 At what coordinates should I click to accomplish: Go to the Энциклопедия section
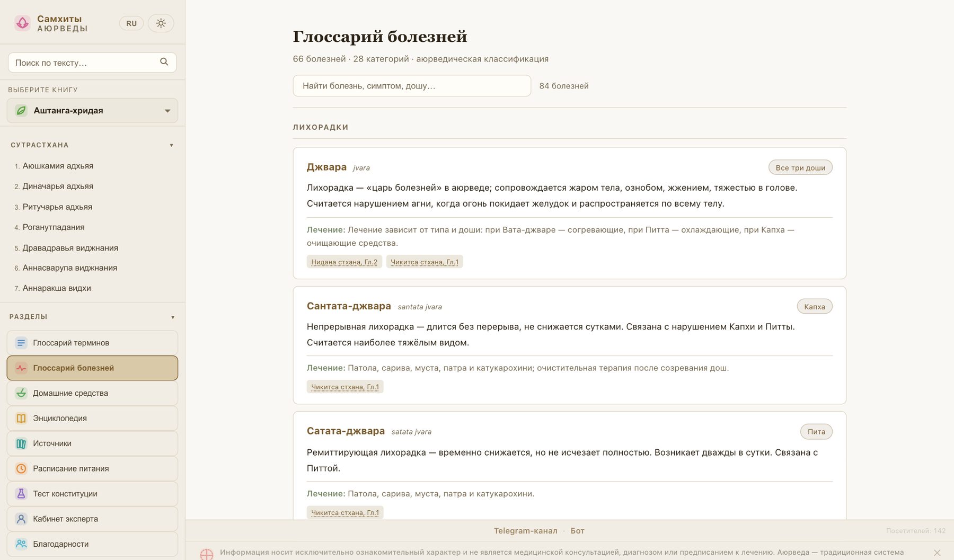92,419
